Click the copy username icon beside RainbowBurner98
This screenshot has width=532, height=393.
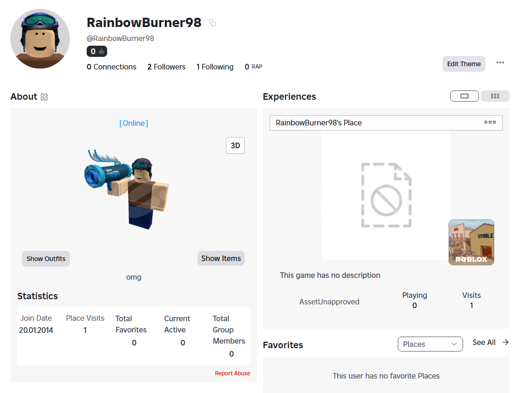coord(212,23)
